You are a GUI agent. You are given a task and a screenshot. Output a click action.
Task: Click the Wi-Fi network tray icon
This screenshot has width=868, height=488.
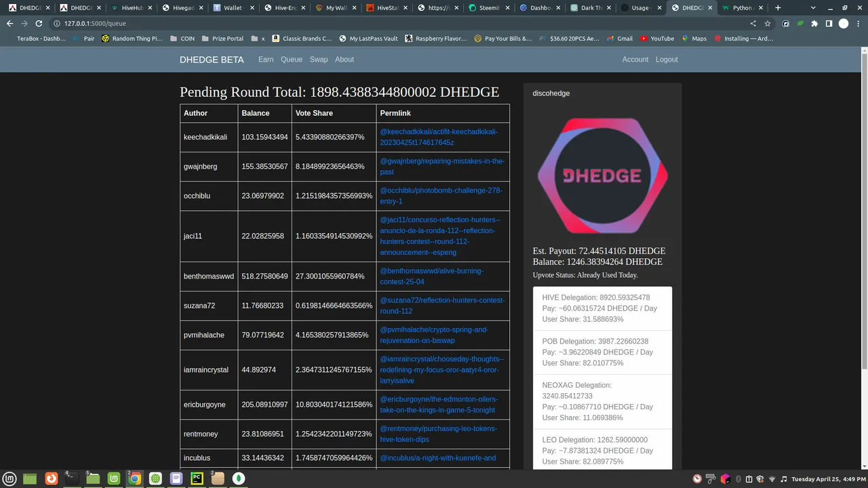pyautogui.click(x=772, y=479)
